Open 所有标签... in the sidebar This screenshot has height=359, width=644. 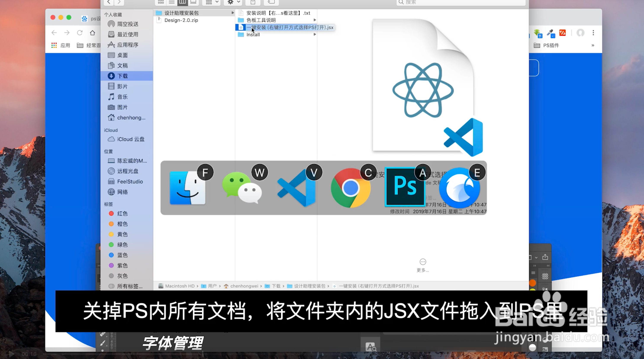click(126, 286)
